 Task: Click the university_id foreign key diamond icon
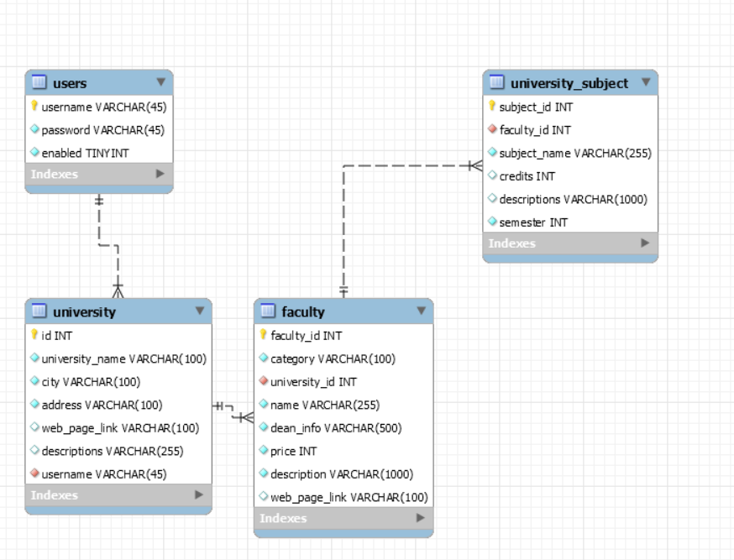264,381
